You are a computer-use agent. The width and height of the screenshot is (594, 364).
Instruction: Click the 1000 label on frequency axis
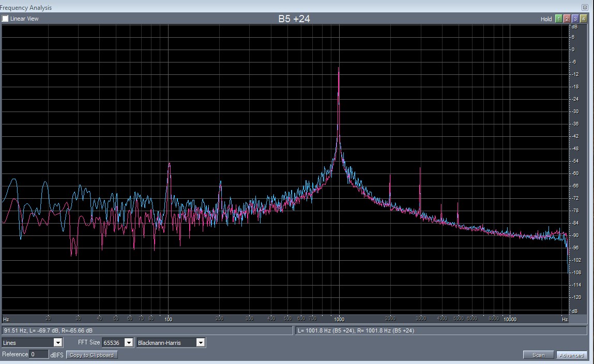tap(339, 320)
